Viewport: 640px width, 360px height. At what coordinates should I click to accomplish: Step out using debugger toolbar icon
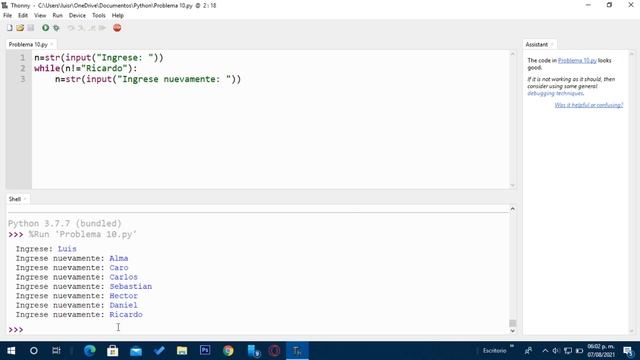click(x=92, y=28)
